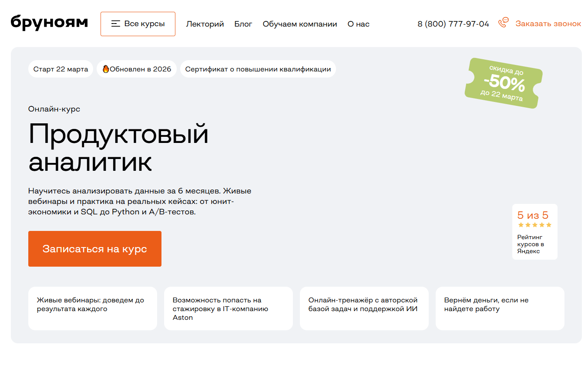Image resolution: width=588 pixels, height=366 pixels.
Task: Click the Бруноям logo
Action: coord(49,23)
